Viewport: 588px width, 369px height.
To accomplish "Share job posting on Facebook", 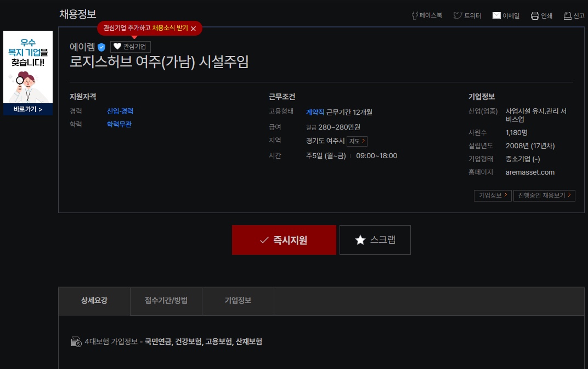I will (427, 16).
